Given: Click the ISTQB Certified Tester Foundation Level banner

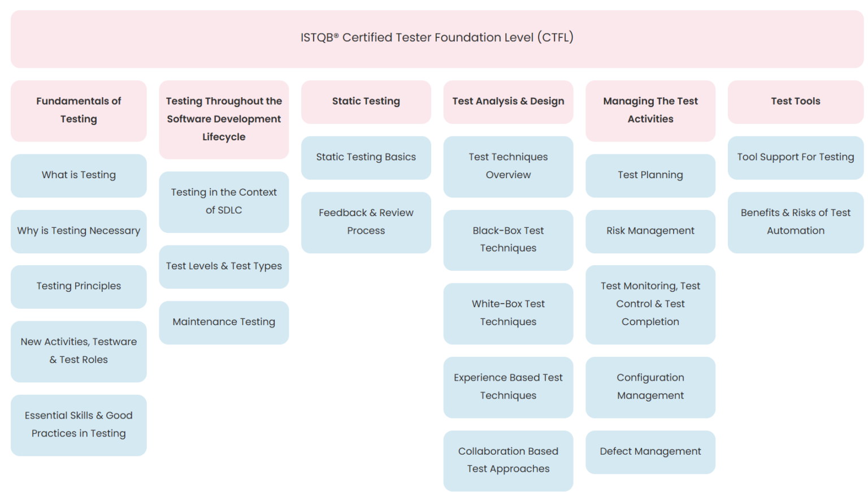Looking at the screenshot, I should click(x=436, y=38).
